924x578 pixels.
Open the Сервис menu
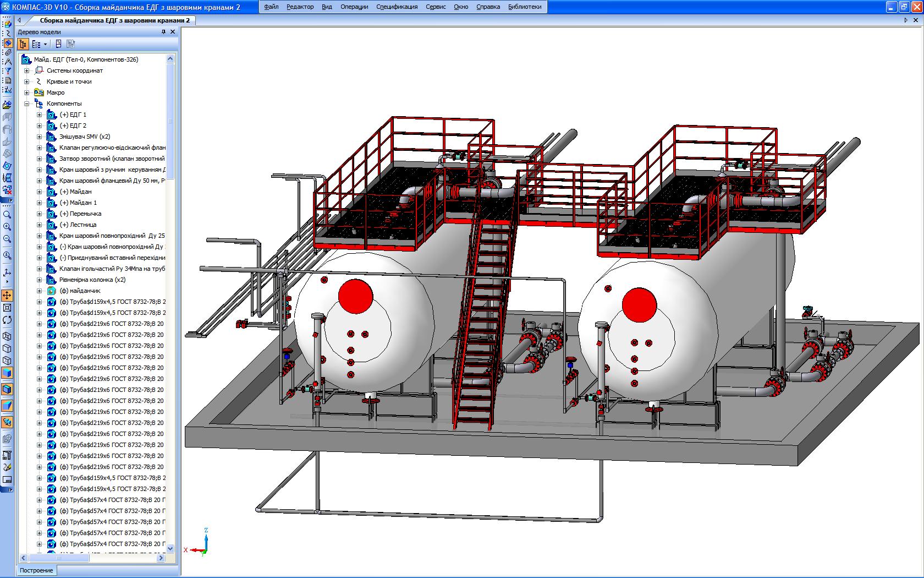[436, 7]
